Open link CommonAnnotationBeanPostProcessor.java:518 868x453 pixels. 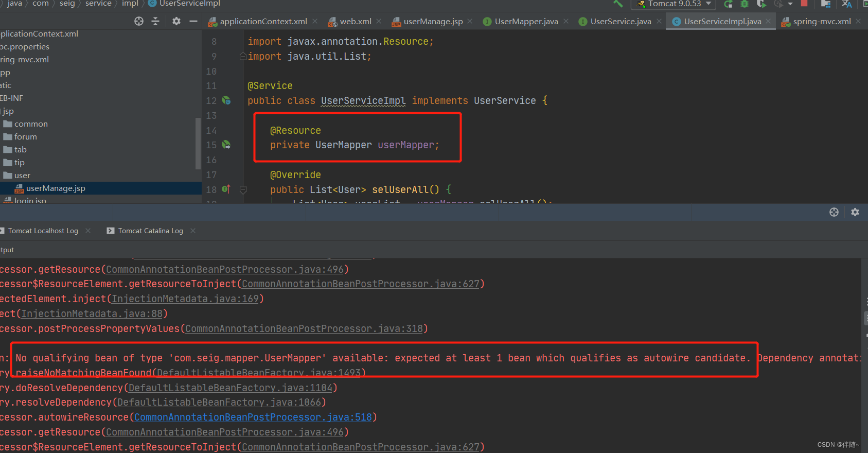click(253, 417)
